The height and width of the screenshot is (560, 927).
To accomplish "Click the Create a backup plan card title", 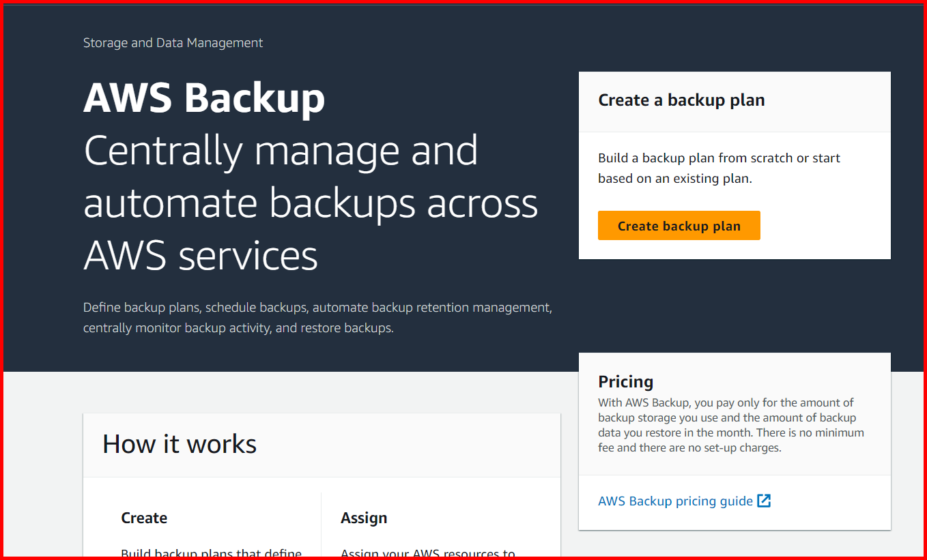I will pos(681,100).
